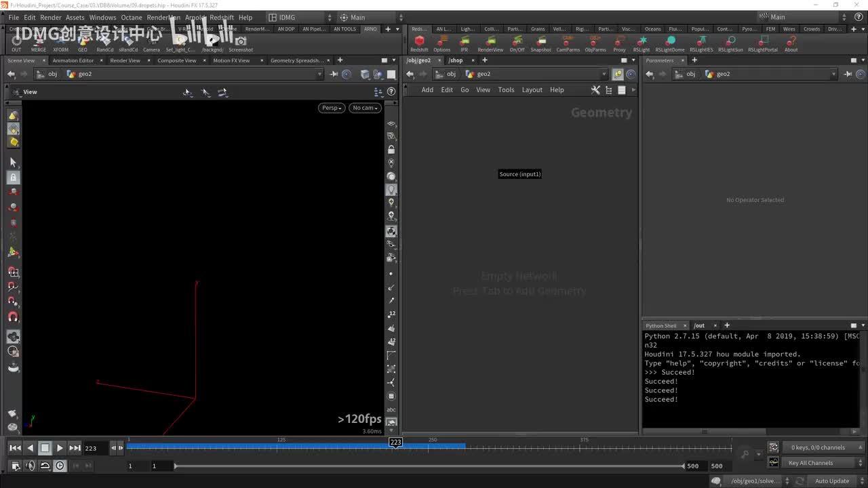Click the ObjParms shelf tool

[595, 41]
